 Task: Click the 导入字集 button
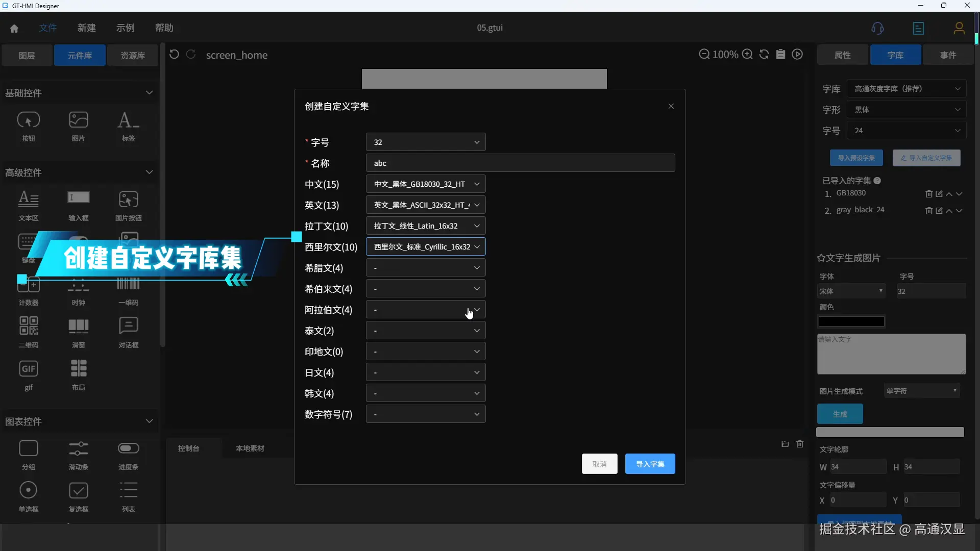pos(650,464)
